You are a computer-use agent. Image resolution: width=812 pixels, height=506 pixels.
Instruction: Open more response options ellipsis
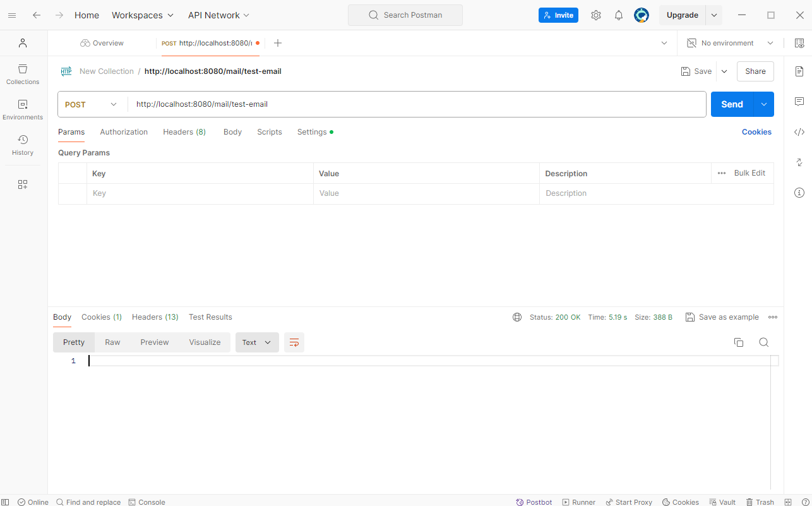pos(773,317)
